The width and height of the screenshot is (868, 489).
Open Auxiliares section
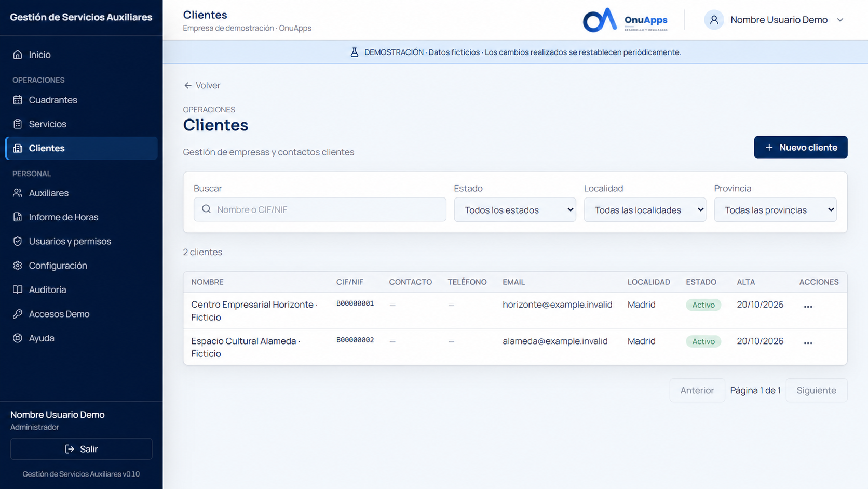pyautogui.click(x=81, y=193)
